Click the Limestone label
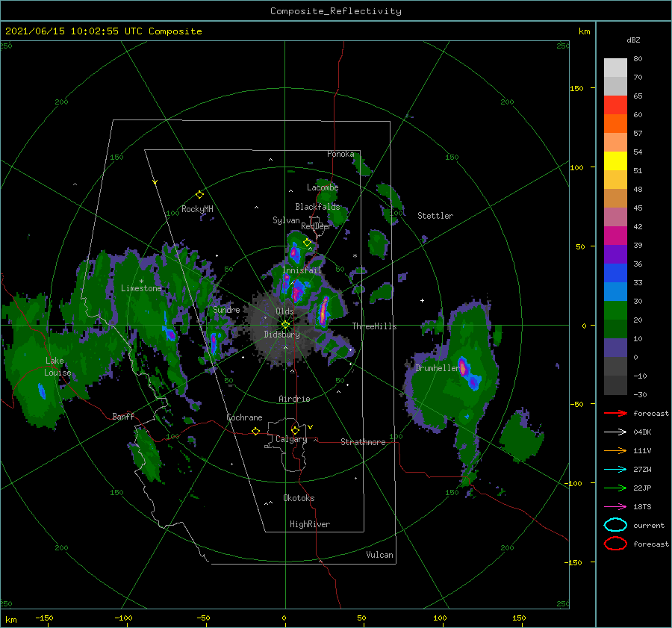 [141, 288]
